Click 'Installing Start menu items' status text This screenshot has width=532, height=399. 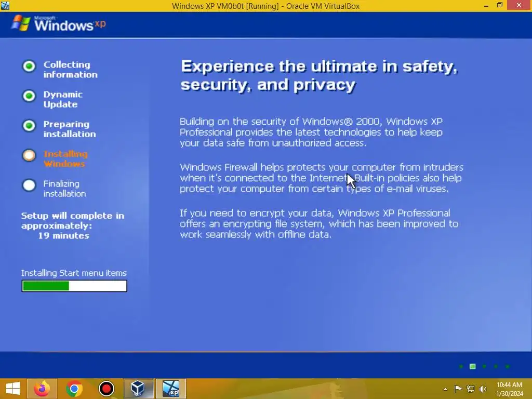(74, 273)
